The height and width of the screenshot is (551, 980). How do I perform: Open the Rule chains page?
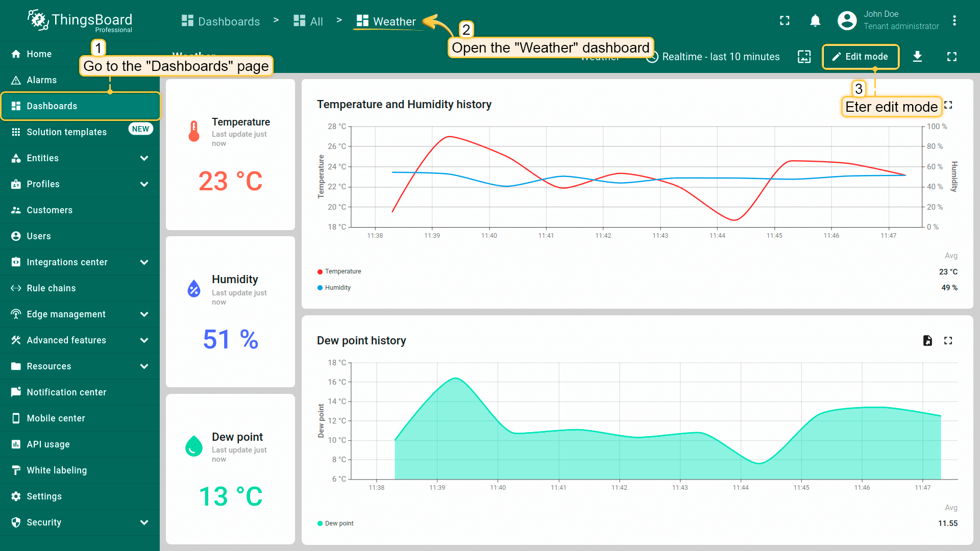tap(51, 288)
